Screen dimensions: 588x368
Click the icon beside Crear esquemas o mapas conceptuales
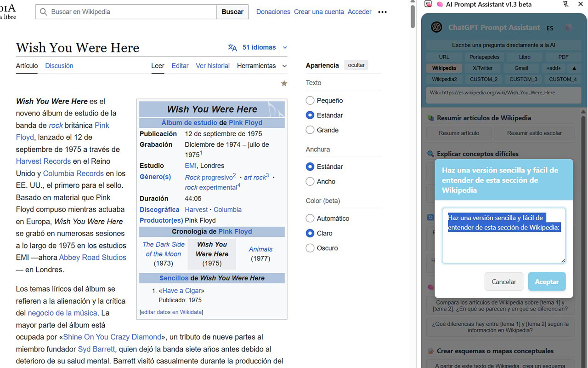click(x=430, y=351)
